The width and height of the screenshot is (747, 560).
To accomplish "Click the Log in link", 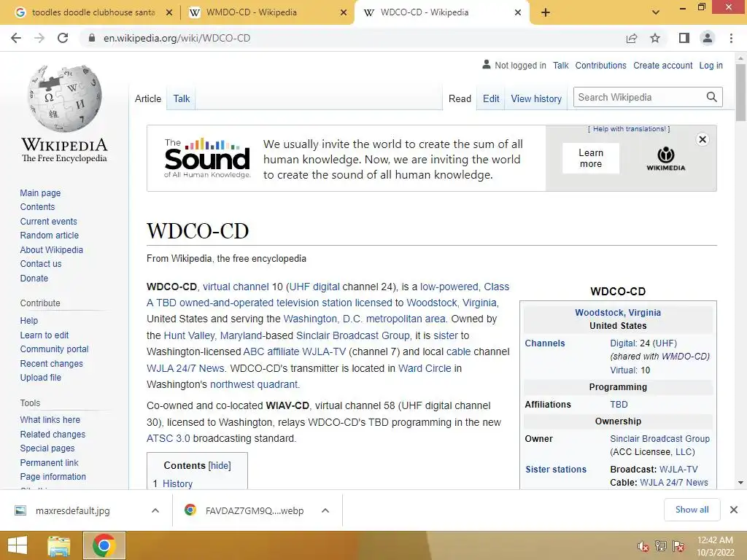I will click(711, 65).
